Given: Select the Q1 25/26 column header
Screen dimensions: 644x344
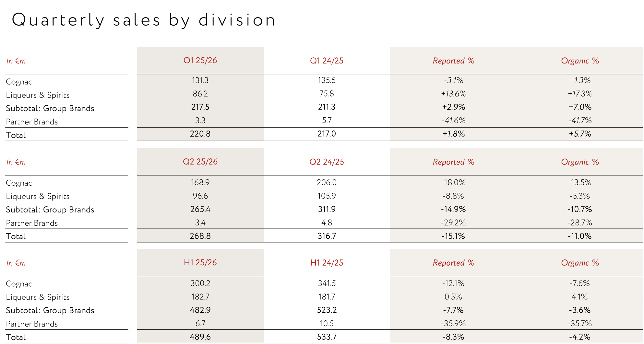Looking at the screenshot, I should tap(200, 61).
